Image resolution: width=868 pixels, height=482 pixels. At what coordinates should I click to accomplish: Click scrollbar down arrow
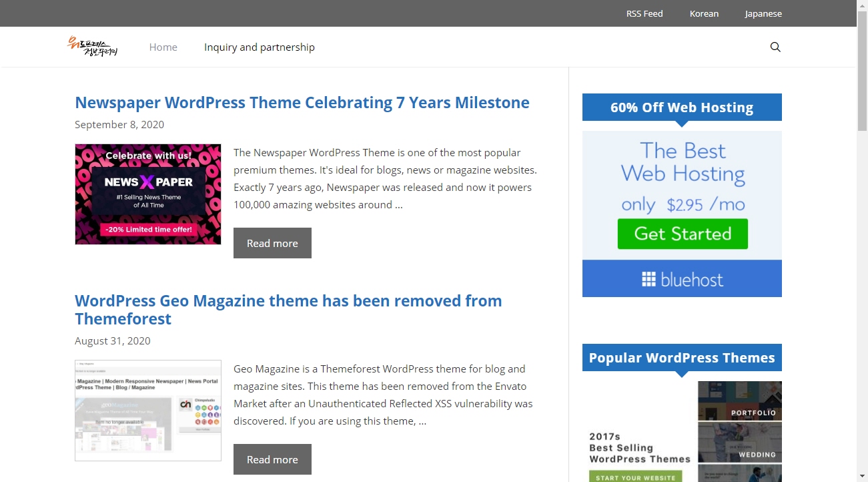862,476
